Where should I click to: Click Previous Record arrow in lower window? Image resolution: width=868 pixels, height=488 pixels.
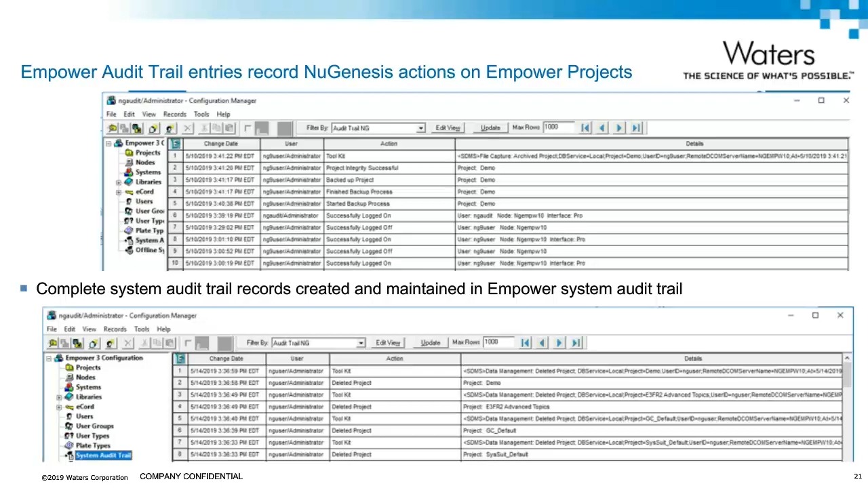(542, 342)
